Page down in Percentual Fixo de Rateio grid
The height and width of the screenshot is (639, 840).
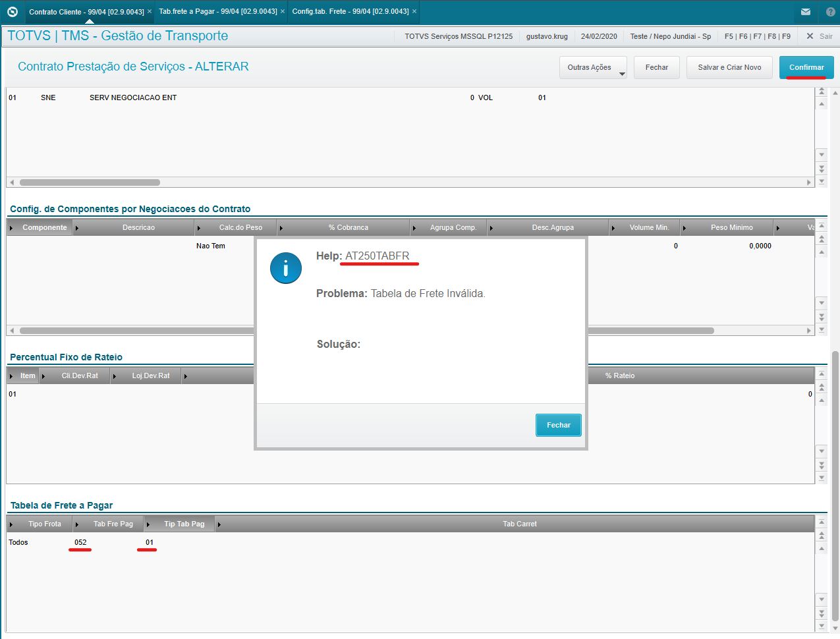tap(822, 465)
